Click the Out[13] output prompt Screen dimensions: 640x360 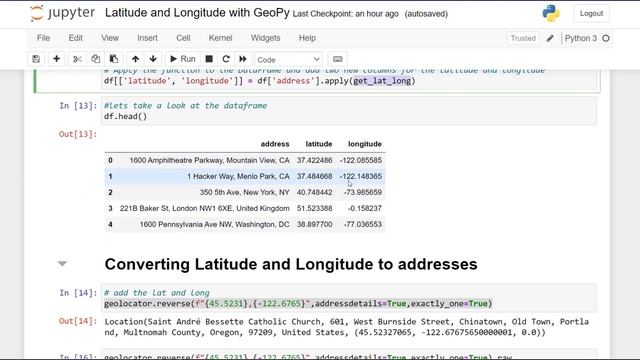pos(78,134)
